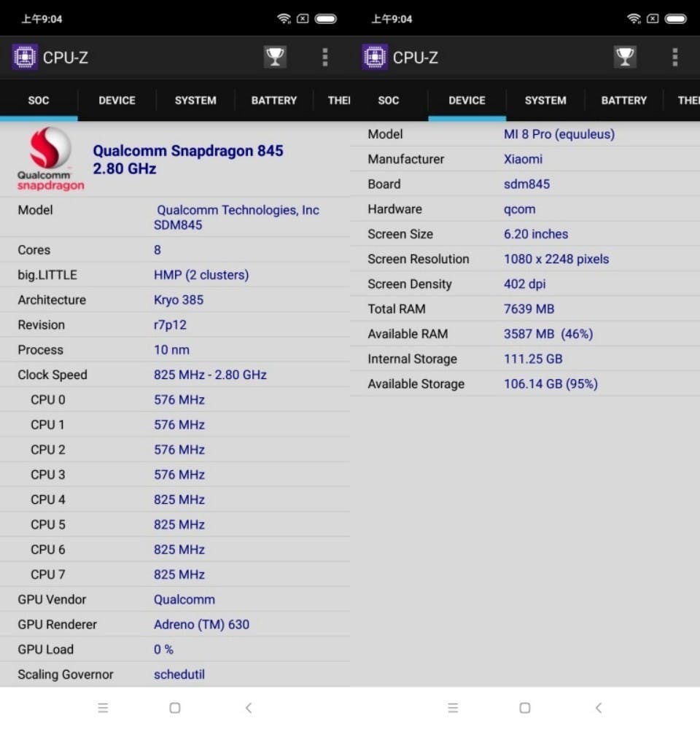Image resolution: width=700 pixels, height=729 pixels.
Task: Tap Adreno (TM) 630 renderer value
Action: point(201,625)
